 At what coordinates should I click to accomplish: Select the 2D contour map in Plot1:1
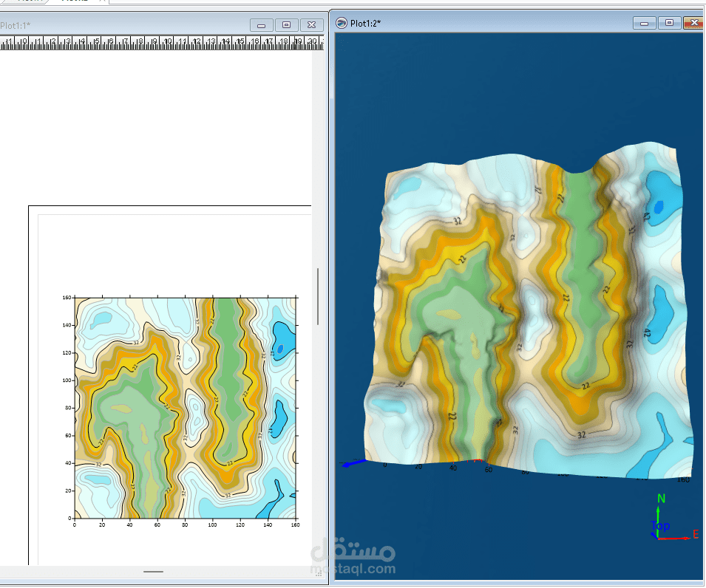pos(185,408)
